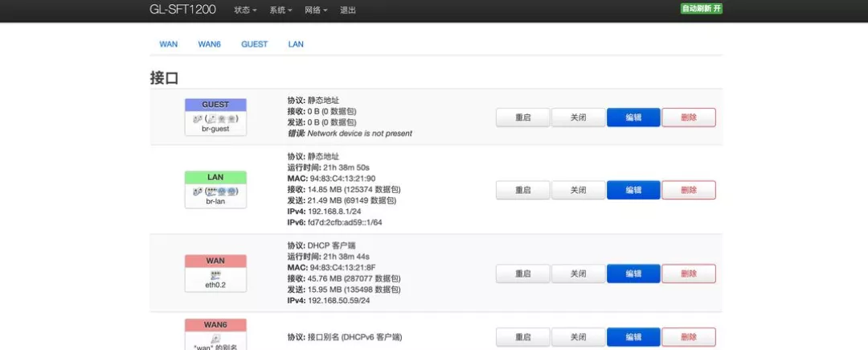The image size is (868, 350).
Task: Toggle the 自动刷新 开 badge
Action: pos(702,9)
